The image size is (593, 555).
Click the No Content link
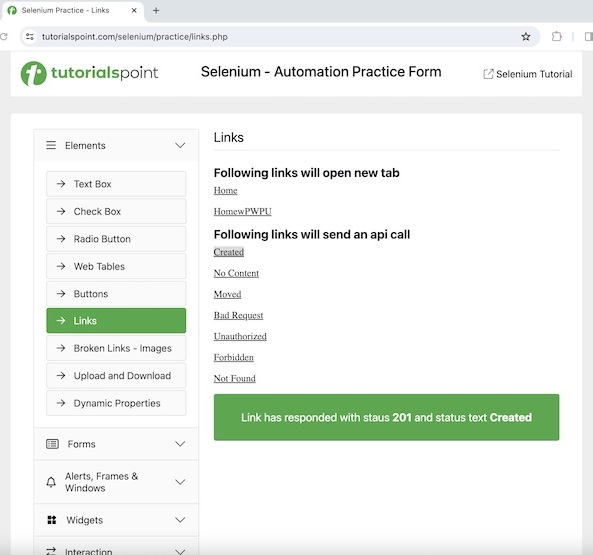pos(236,273)
